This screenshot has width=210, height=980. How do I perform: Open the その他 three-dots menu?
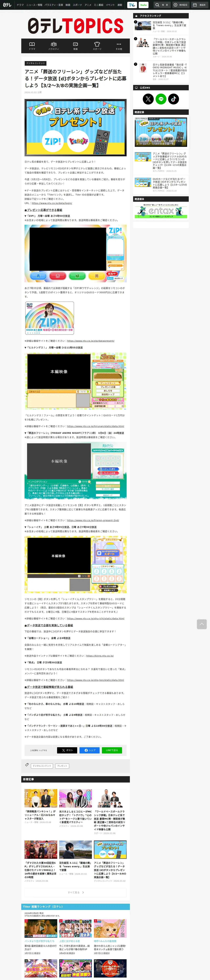pos(119,46)
